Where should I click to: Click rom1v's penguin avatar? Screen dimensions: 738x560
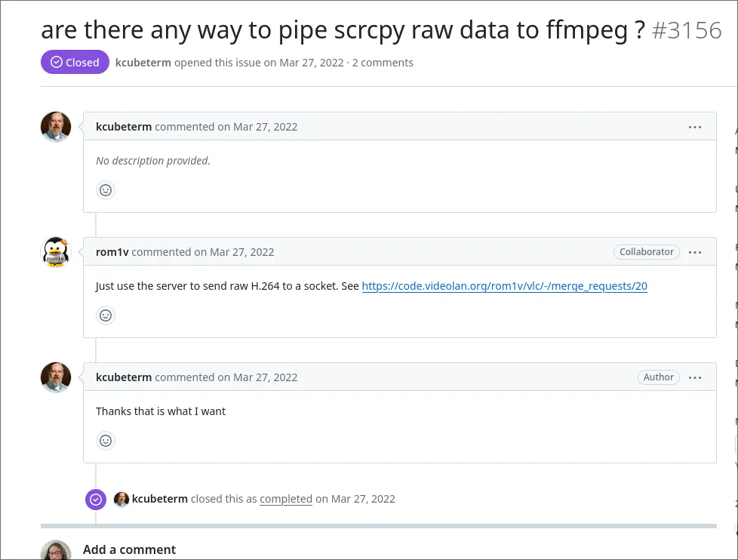coord(56,252)
